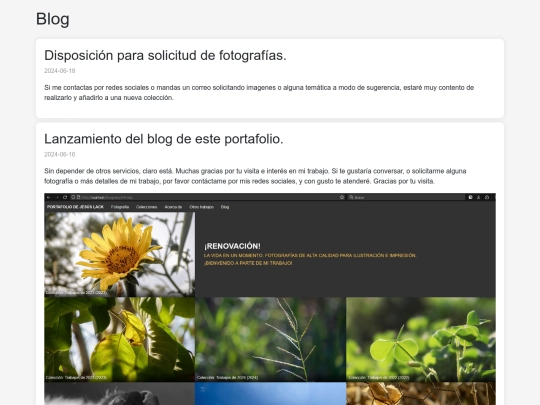Screen dimensions: 540x405
Task: Click the orange text "LA VIDA EN UN MOMENTO..."
Action: [x=310, y=256]
